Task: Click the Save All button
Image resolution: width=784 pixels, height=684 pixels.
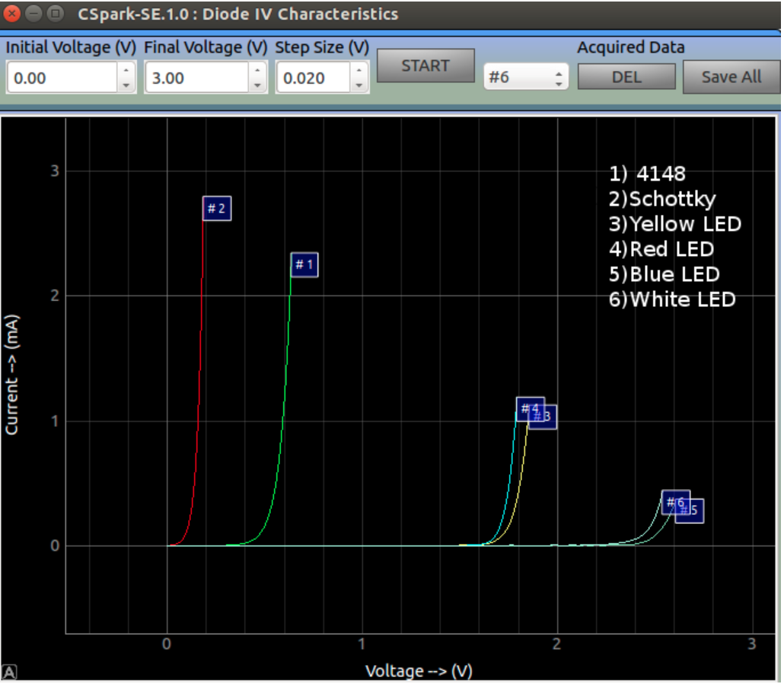Action: click(731, 77)
